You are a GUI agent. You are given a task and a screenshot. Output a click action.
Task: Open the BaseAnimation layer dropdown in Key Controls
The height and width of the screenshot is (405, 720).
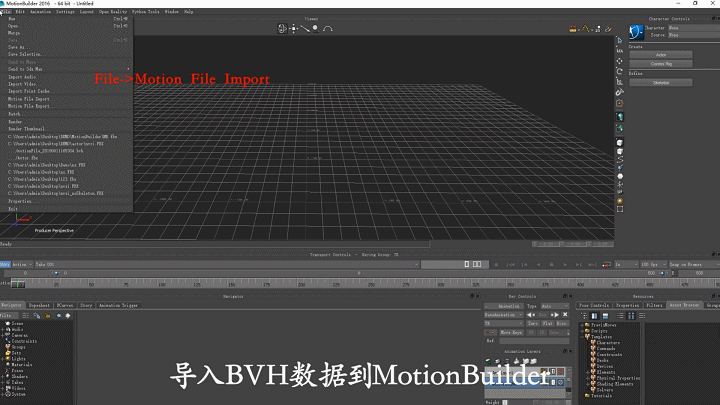pyautogui.click(x=503, y=315)
